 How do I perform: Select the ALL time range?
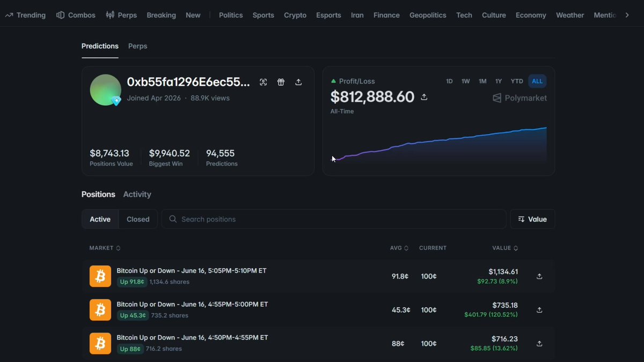537,81
